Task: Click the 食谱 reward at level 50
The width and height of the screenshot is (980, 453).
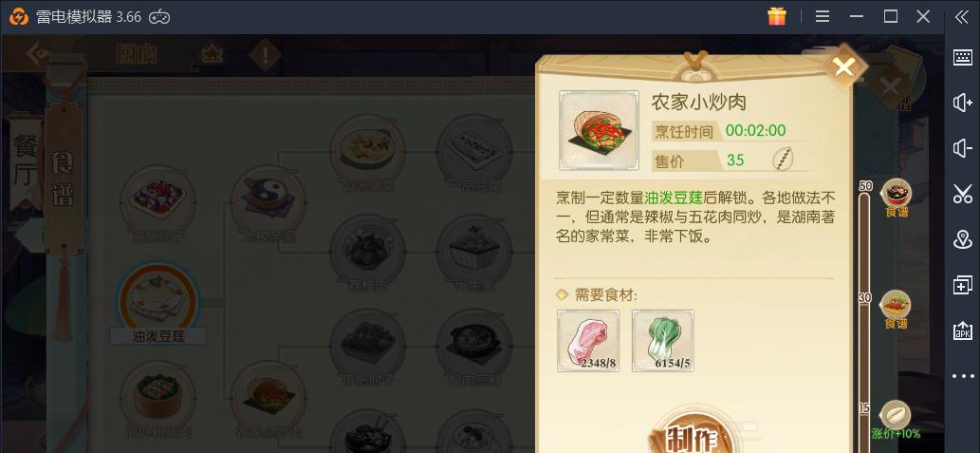Action: click(896, 198)
